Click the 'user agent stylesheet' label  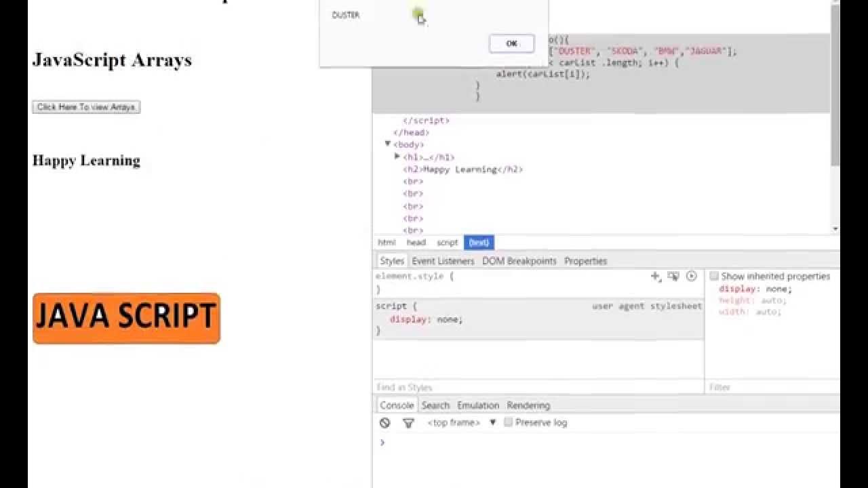(x=647, y=306)
